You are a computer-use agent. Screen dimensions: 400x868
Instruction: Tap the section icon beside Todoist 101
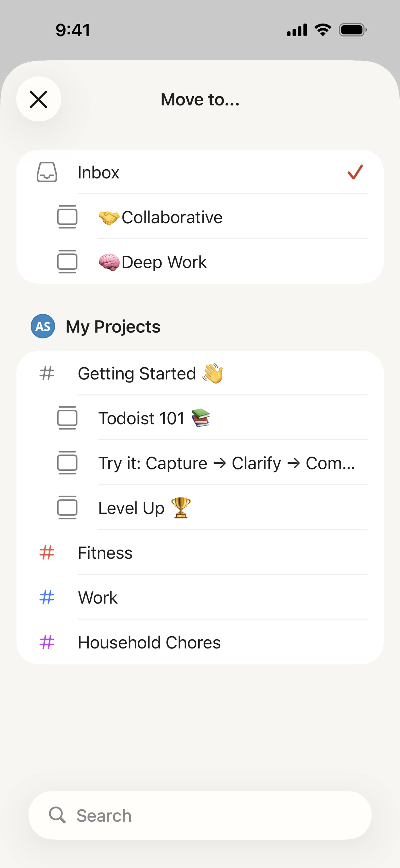[67, 418]
